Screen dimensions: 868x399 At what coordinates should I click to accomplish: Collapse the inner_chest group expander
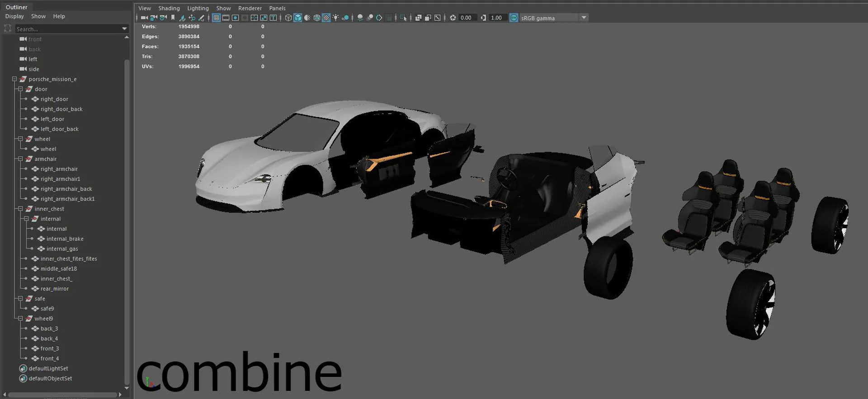point(20,209)
